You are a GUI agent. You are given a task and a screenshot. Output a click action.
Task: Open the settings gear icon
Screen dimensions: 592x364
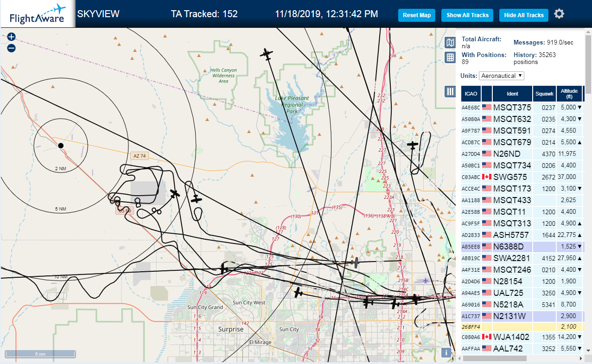pyautogui.click(x=559, y=14)
